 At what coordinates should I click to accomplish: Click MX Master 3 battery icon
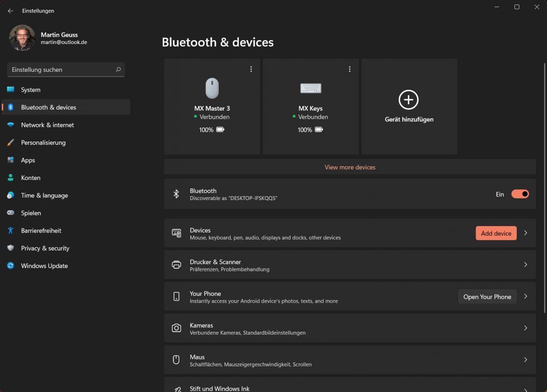click(220, 130)
